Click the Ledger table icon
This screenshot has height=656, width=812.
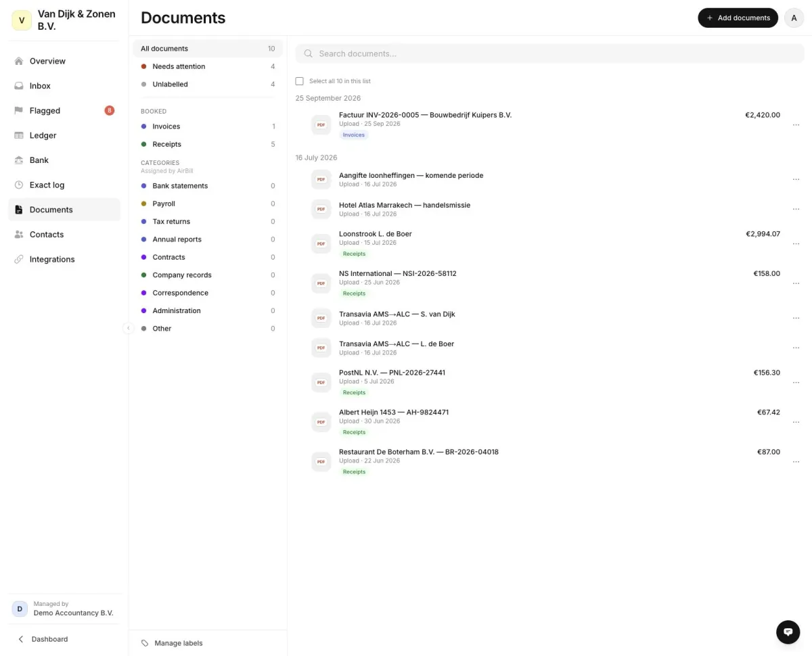[x=19, y=135]
